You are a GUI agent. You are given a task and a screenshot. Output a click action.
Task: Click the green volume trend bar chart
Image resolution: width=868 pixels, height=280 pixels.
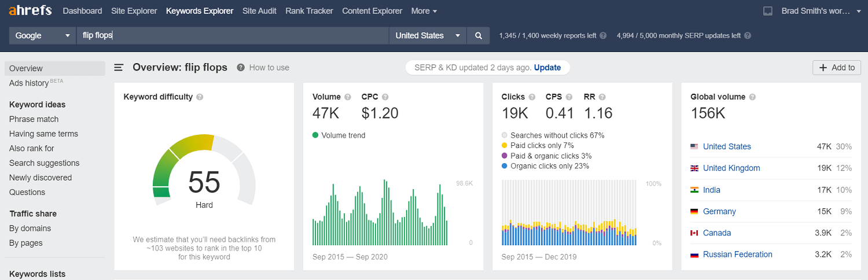[x=381, y=212]
